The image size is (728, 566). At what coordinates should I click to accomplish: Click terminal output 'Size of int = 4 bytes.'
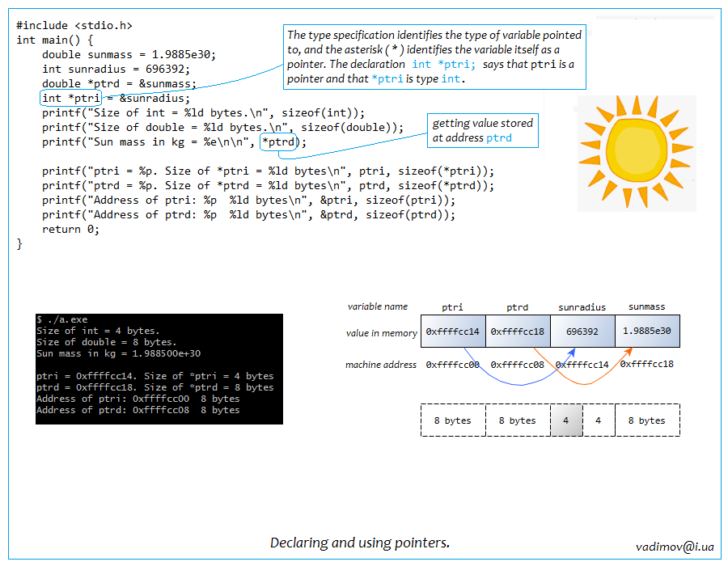coord(98,331)
